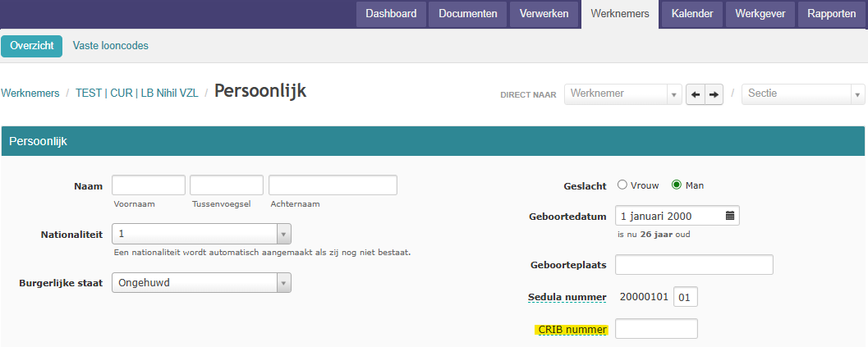The image size is (868, 347).
Task: Click the highlighted CRIB nummer label
Action: [572, 330]
